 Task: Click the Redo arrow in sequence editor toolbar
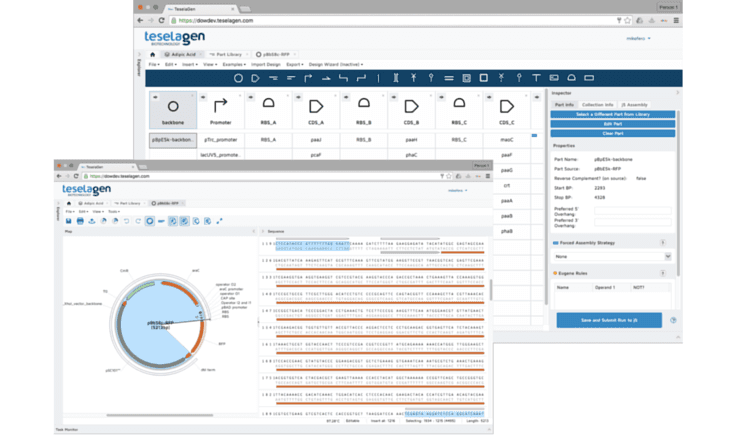(138, 221)
